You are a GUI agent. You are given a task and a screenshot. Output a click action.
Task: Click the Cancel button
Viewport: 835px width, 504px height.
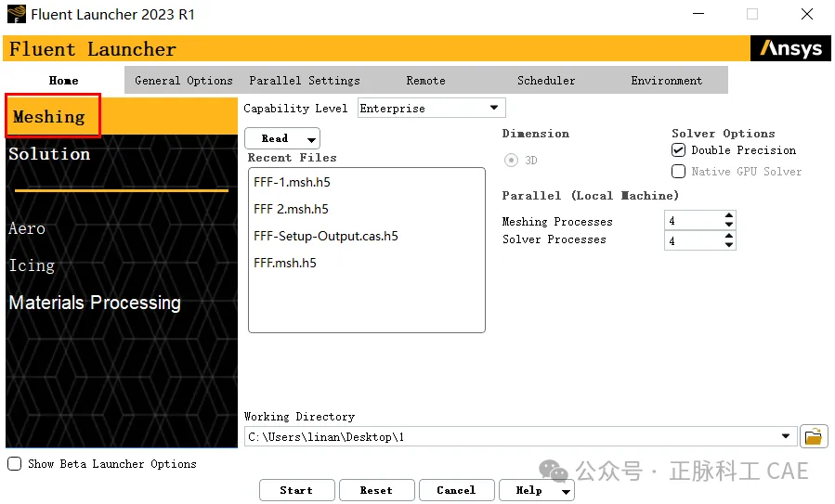(x=456, y=490)
